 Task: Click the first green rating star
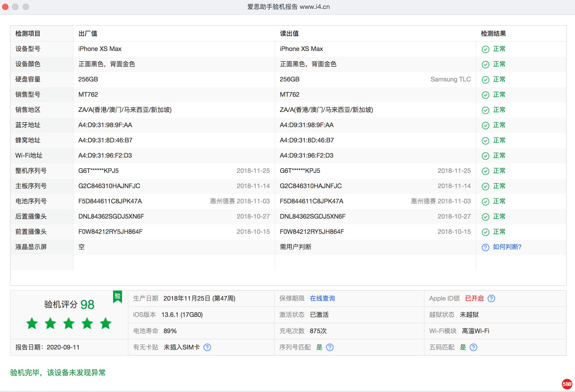pyautogui.click(x=32, y=323)
